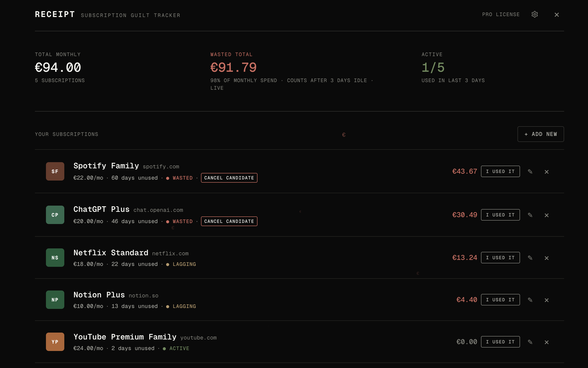Click the €30.49 wasted amount
Screen dimensions: 588x368
465,215
